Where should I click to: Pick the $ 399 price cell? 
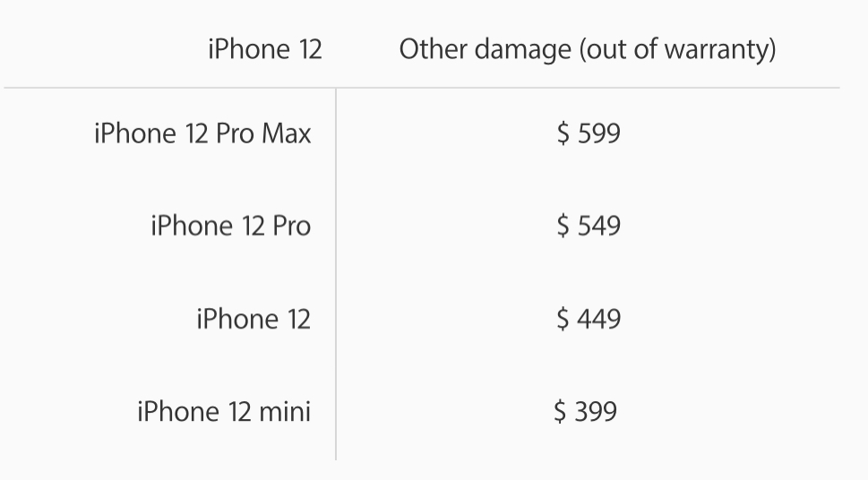point(586,411)
